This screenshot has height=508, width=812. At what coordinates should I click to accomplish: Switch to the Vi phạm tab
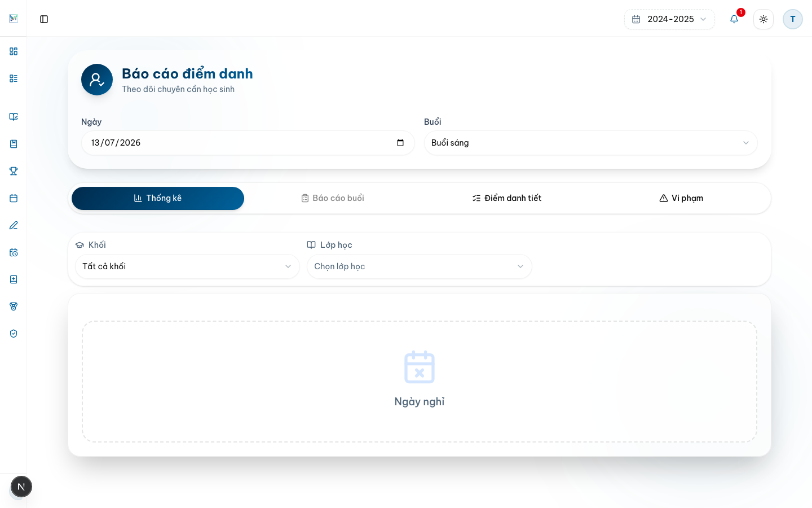tap(681, 198)
